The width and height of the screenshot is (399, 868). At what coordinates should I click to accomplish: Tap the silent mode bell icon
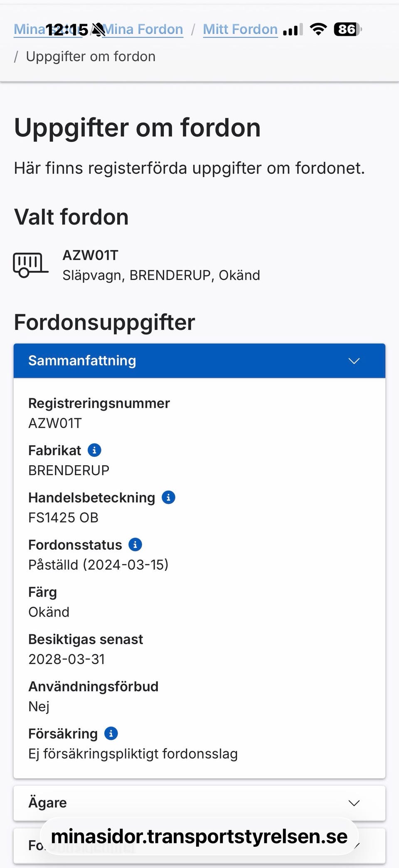coord(99,30)
